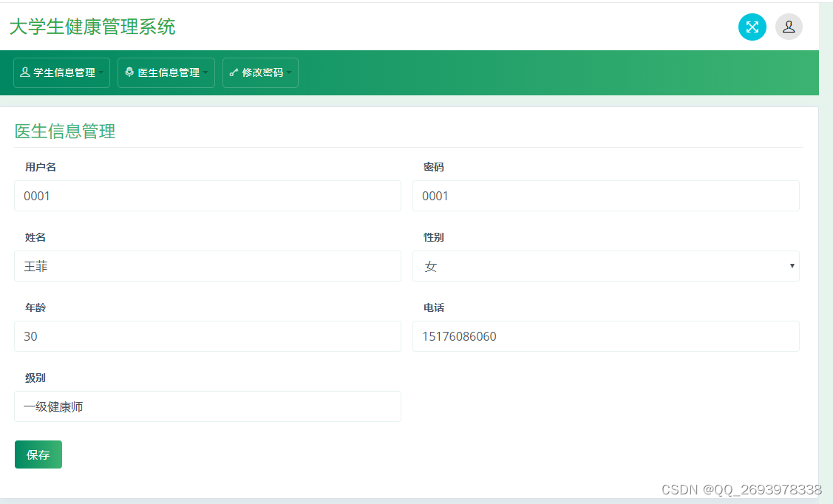Click the 姓名 label
Screen dimensions: 833x504
(35, 237)
